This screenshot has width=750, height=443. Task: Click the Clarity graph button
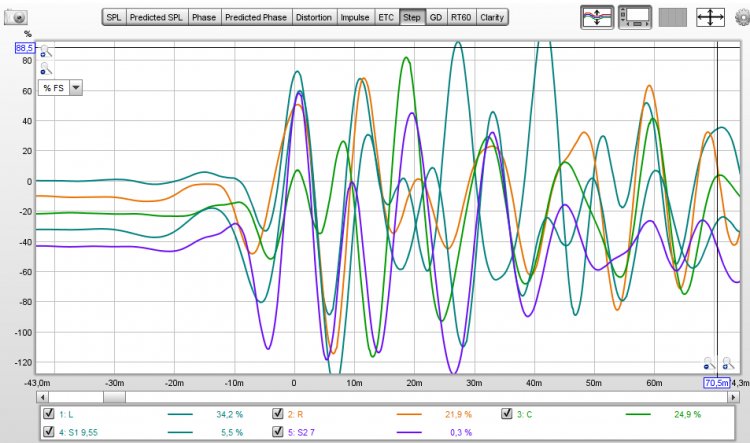[492, 18]
